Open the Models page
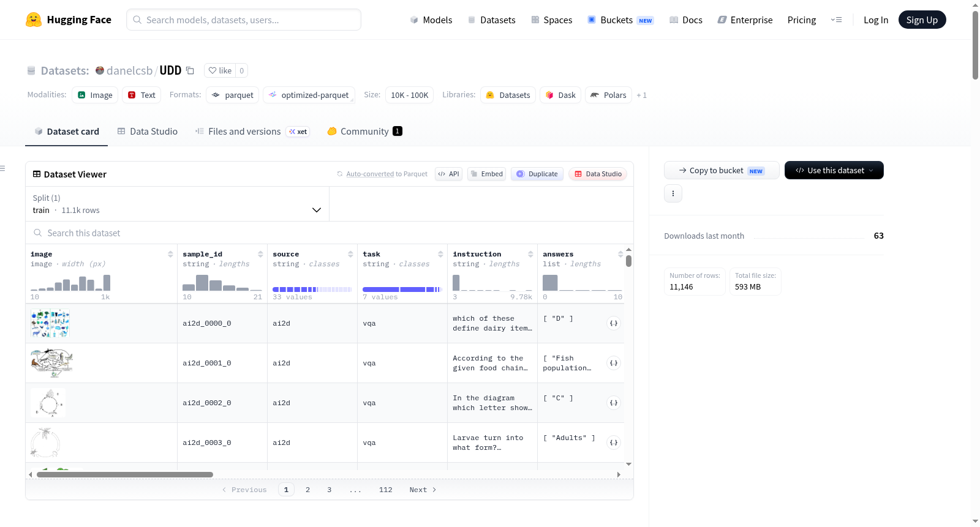 (431, 20)
